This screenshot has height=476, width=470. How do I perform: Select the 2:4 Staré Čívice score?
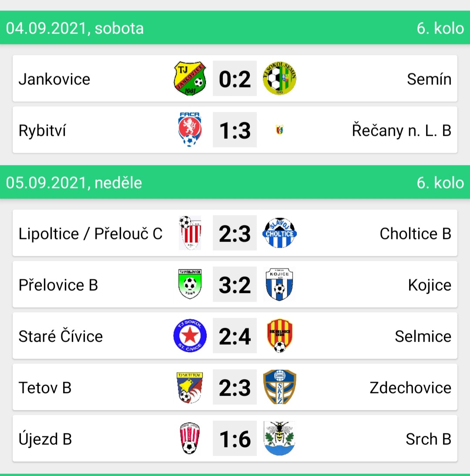[235, 336]
